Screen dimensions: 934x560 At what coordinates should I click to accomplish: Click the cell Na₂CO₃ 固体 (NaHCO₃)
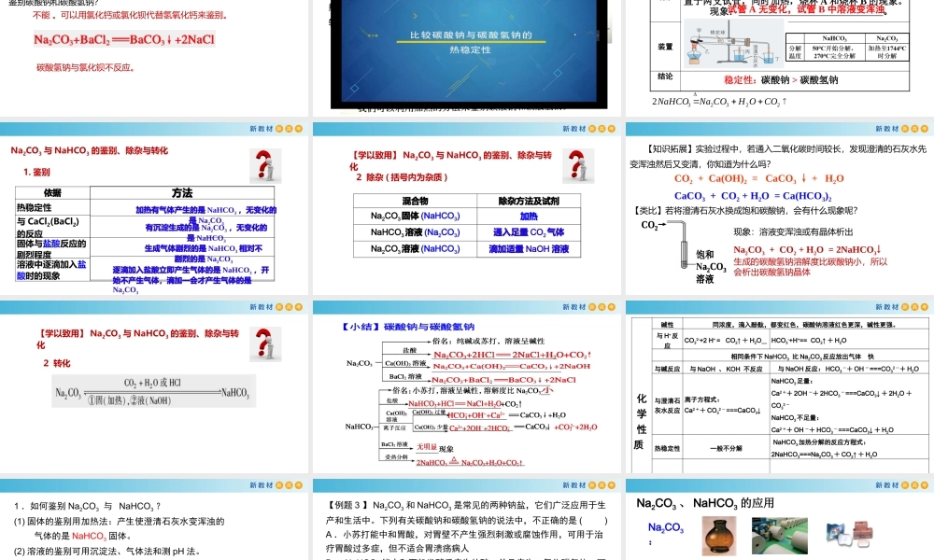pyautogui.click(x=416, y=216)
